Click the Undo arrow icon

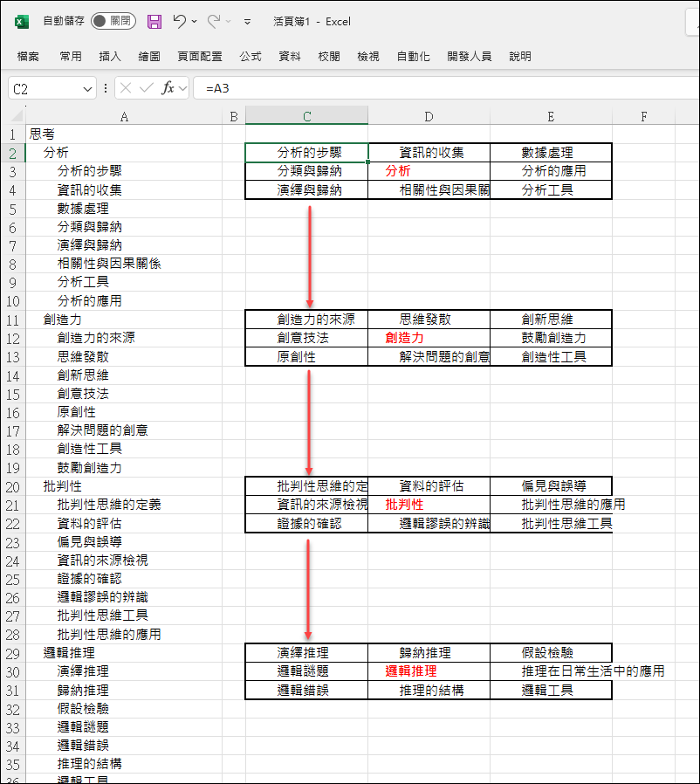coord(179,21)
